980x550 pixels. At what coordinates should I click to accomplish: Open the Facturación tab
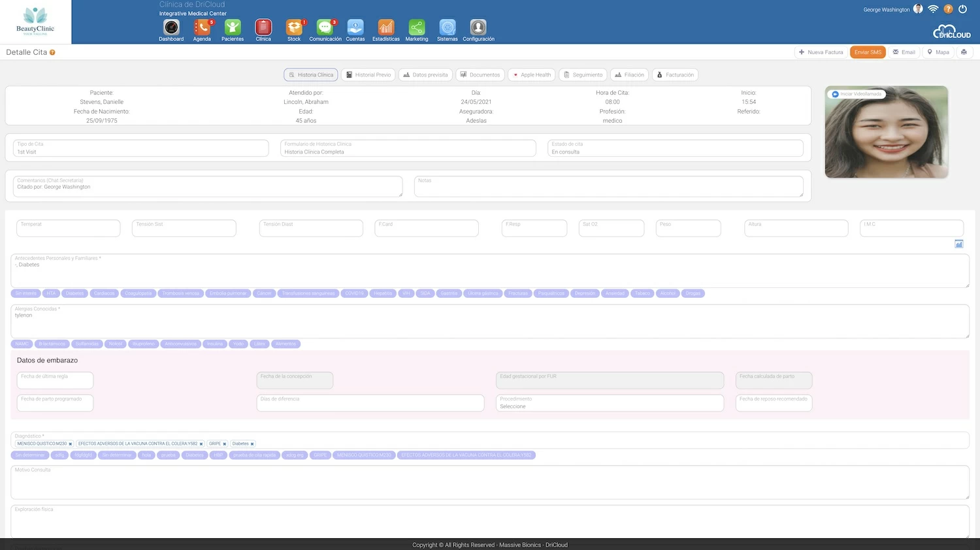click(675, 75)
